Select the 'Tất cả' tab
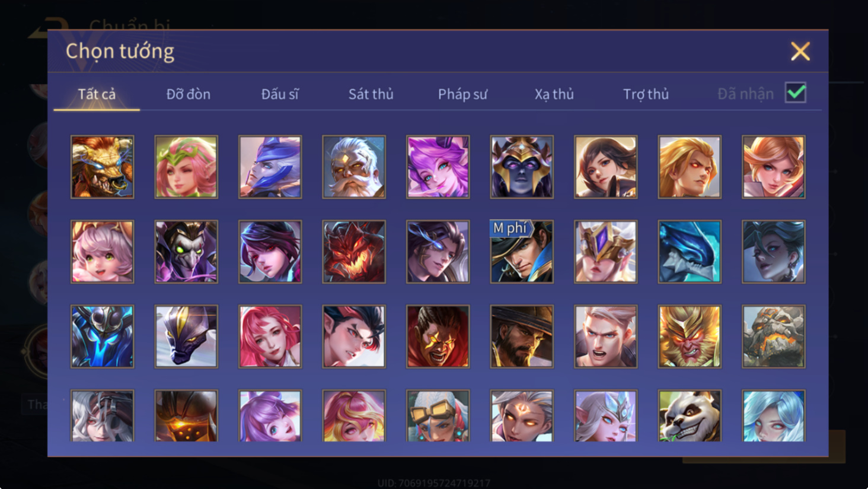The width and height of the screenshot is (868, 489). [x=97, y=94]
